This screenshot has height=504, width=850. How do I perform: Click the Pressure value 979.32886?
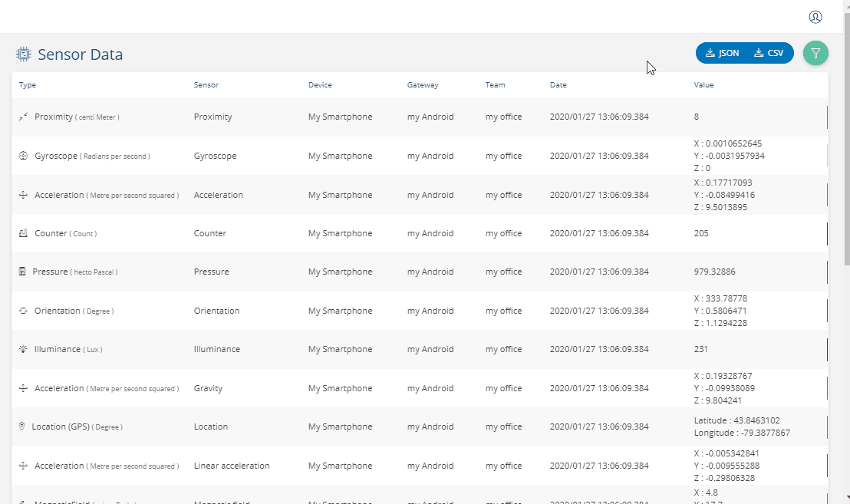[x=714, y=272]
